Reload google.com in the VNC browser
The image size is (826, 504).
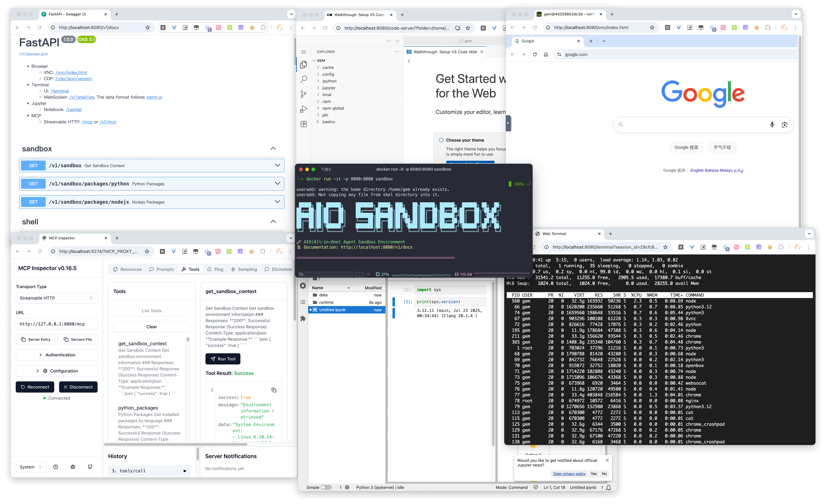pos(535,54)
